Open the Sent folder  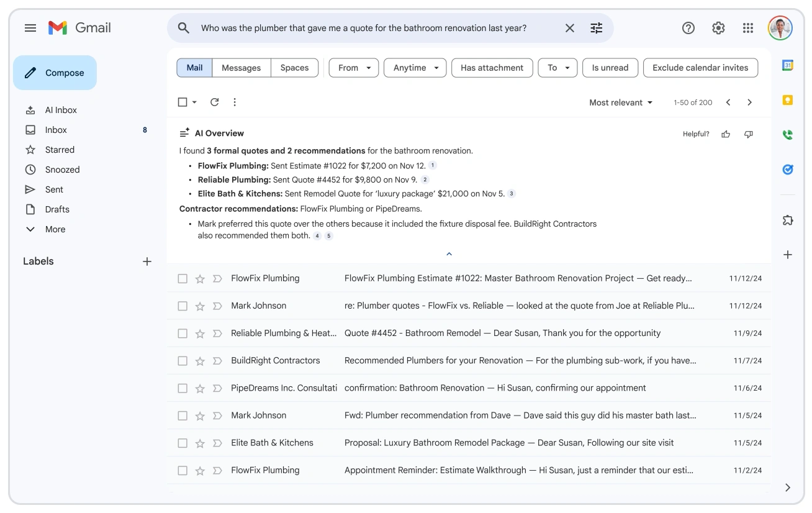(x=54, y=189)
